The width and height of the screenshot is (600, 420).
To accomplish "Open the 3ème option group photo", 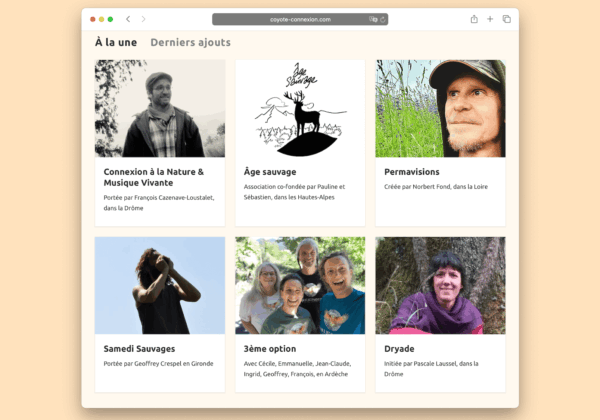I will click(x=300, y=285).
